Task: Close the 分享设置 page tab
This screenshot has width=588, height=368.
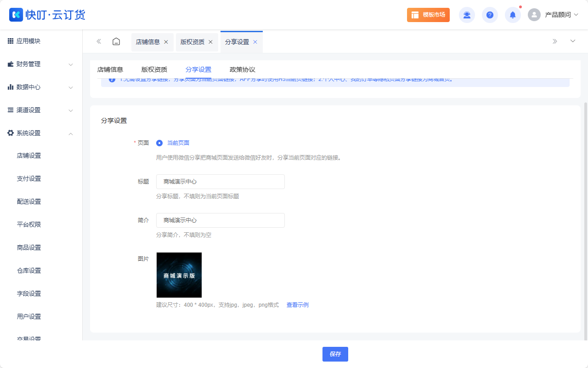Action: click(255, 42)
